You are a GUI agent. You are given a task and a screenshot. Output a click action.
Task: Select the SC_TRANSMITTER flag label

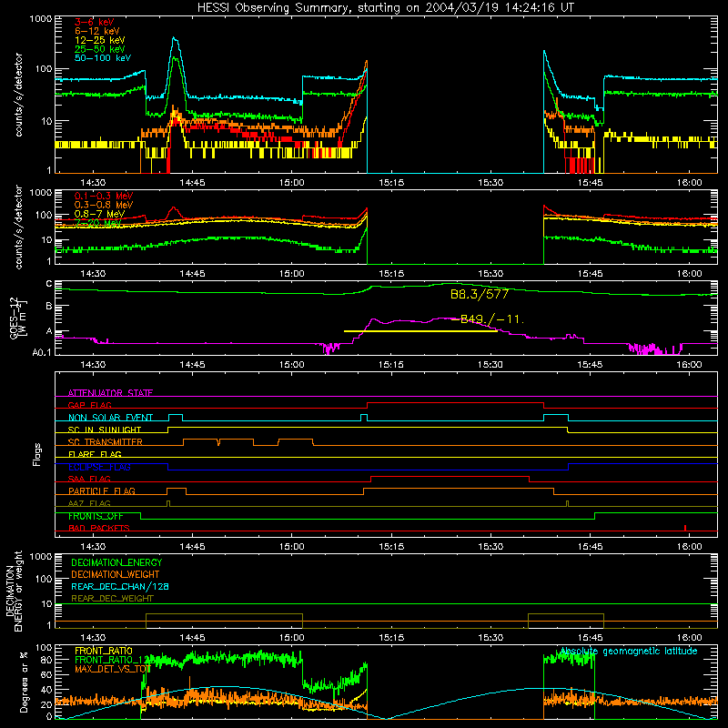click(106, 441)
